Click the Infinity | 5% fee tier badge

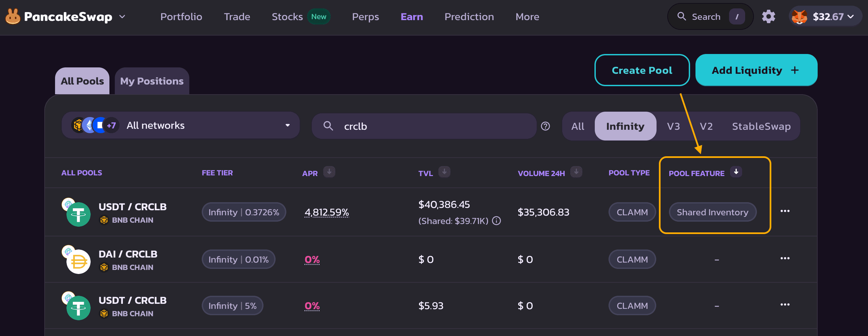pos(233,306)
